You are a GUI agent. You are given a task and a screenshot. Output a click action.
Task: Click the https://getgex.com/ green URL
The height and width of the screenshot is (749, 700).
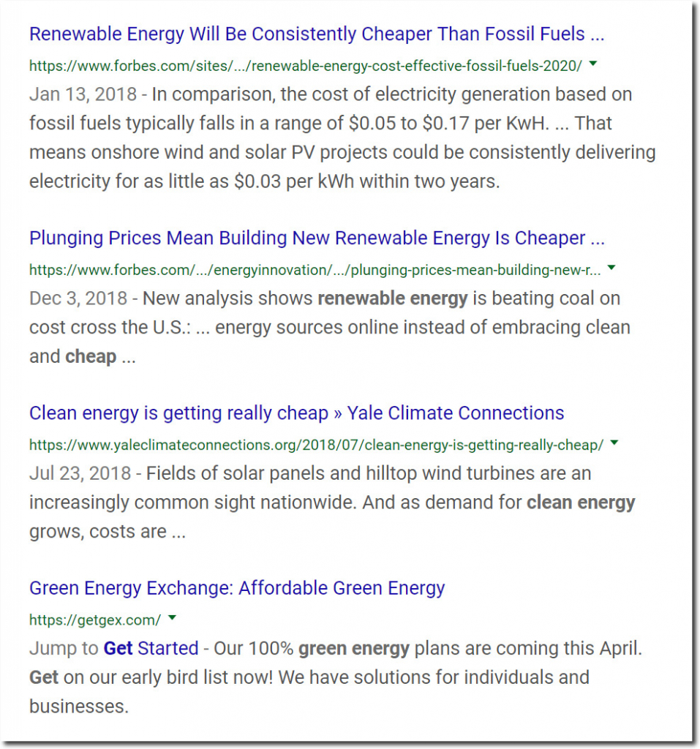[x=95, y=620]
